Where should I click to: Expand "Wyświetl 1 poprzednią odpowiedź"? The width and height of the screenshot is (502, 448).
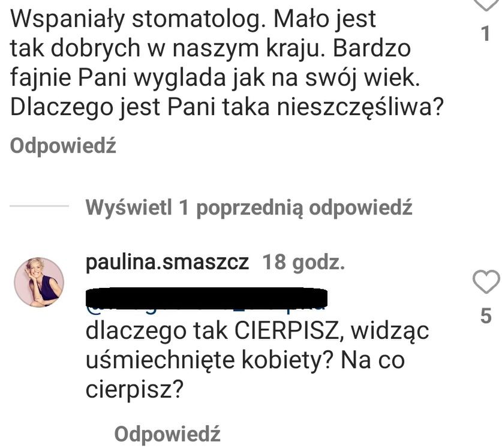point(249,208)
